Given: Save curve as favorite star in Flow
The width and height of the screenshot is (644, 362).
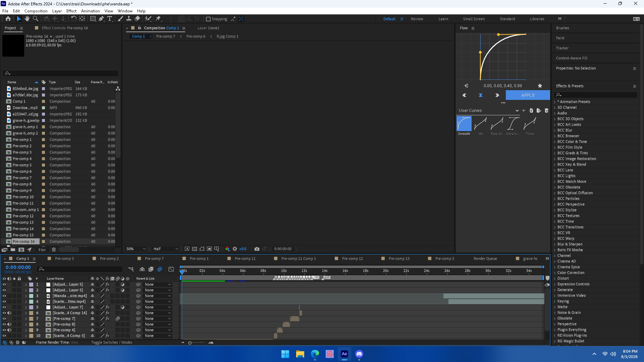Looking at the screenshot, I should point(540,86).
